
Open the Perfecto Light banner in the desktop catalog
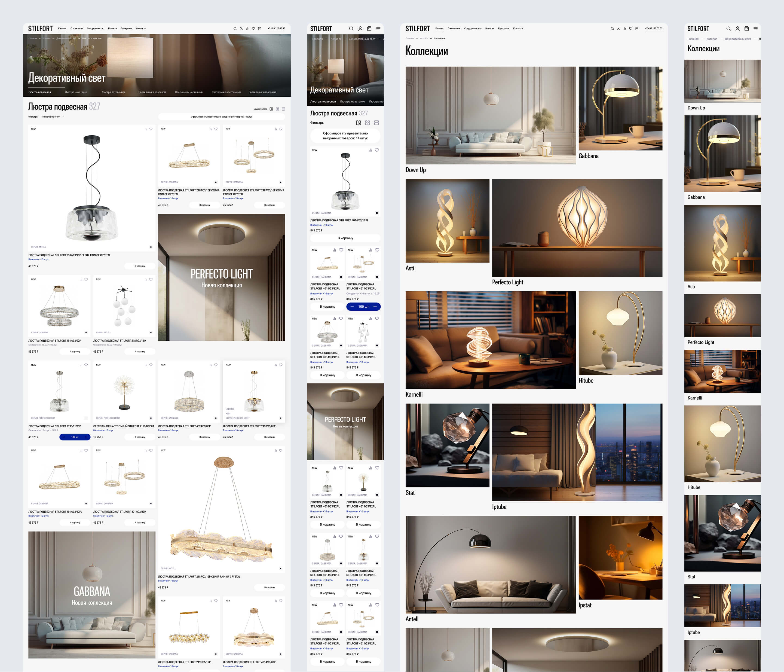click(x=221, y=277)
